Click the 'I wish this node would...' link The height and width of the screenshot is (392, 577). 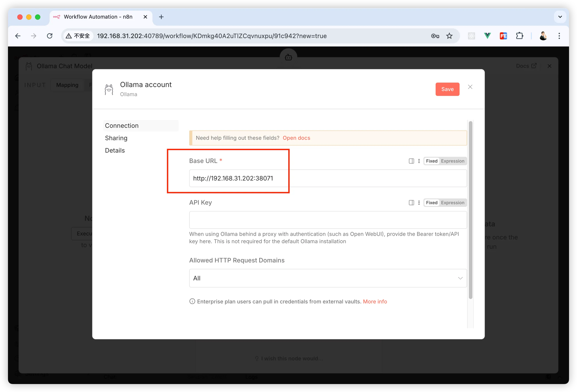pyautogui.click(x=289, y=358)
